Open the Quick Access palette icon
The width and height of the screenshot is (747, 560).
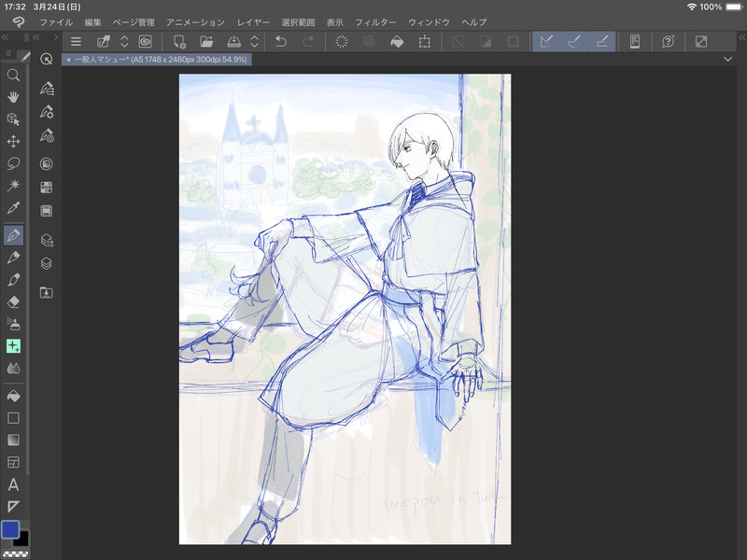click(x=46, y=59)
